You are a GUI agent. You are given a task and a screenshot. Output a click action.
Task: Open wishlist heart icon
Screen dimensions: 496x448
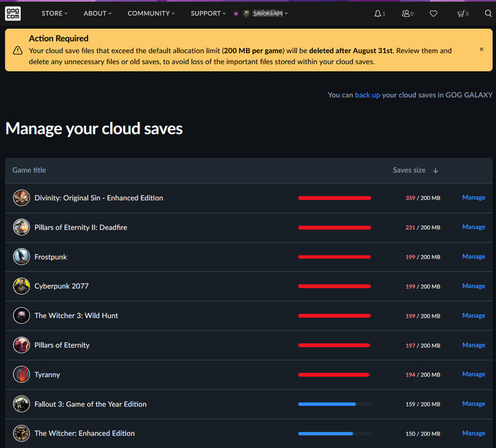(433, 13)
